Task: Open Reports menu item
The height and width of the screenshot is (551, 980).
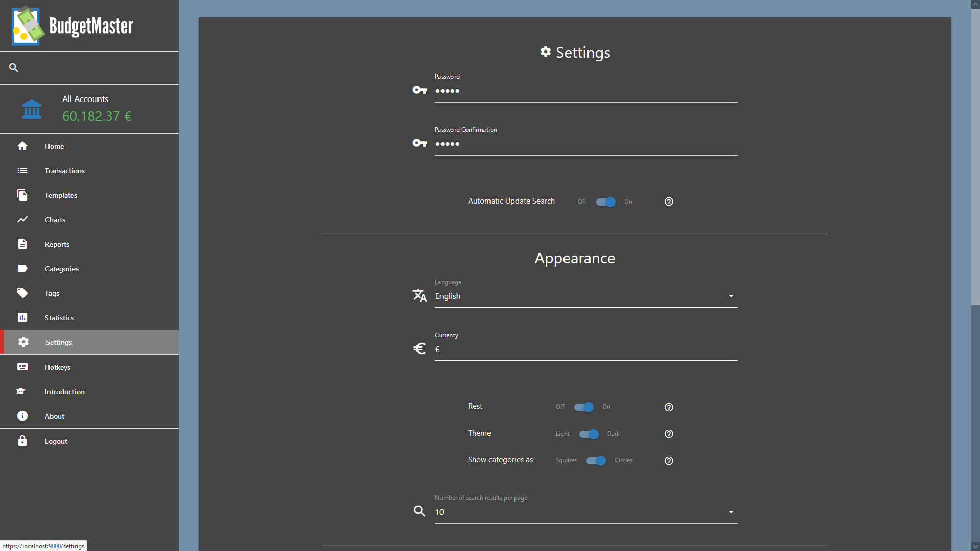Action: tap(89, 244)
